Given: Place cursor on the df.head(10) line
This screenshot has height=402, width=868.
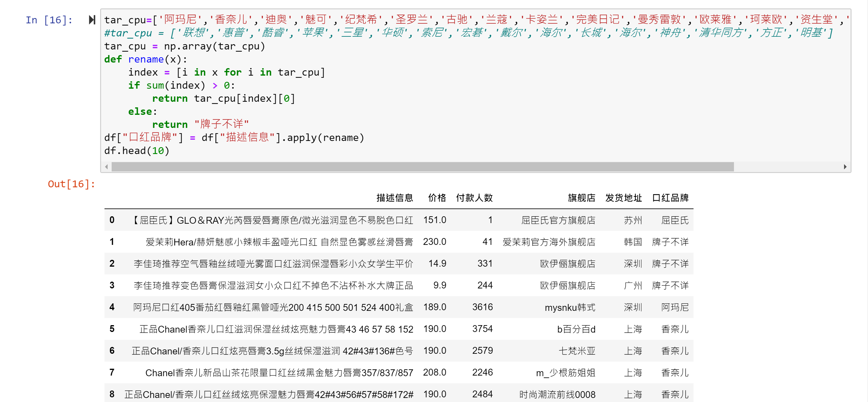Looking at the screenshot, I should click(137, 151).
